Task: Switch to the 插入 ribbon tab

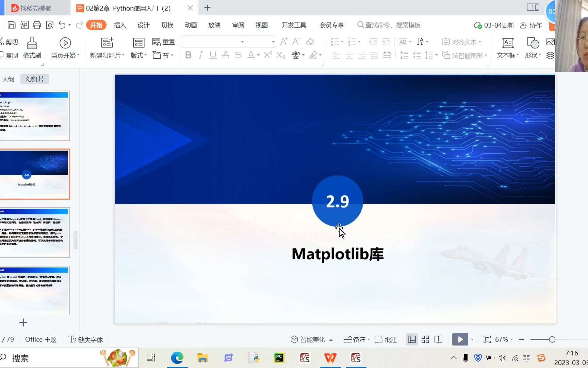Action: [x=120, y=25]
